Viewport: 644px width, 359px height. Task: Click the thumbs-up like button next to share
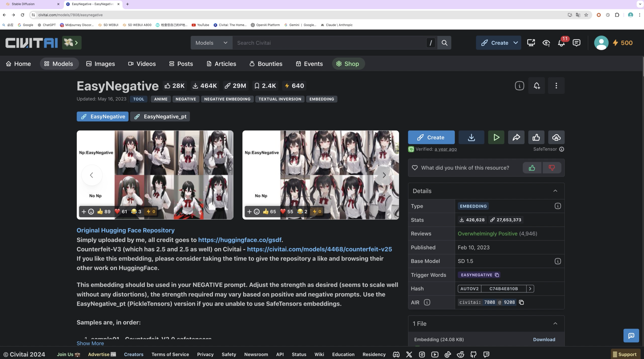536,137
